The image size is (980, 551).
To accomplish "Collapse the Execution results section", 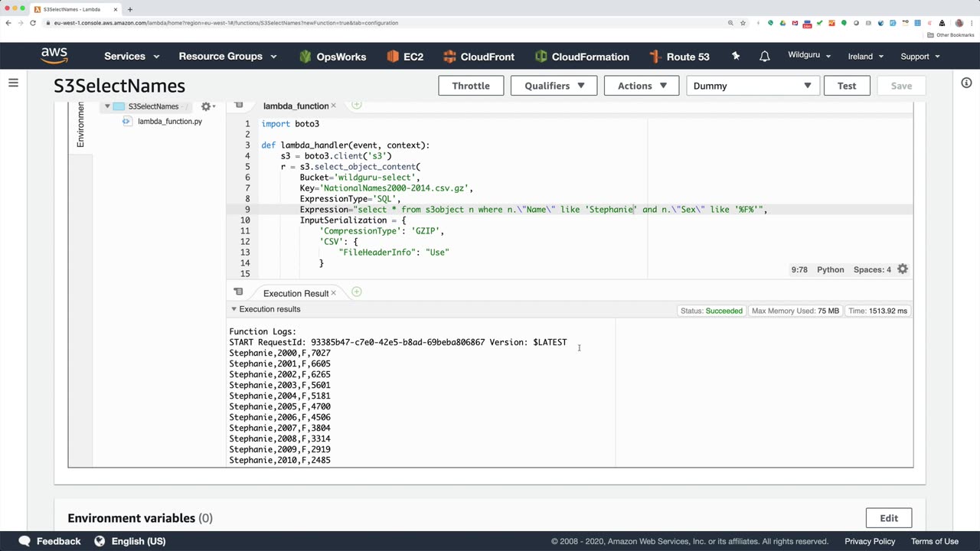I will pos(234,309).
